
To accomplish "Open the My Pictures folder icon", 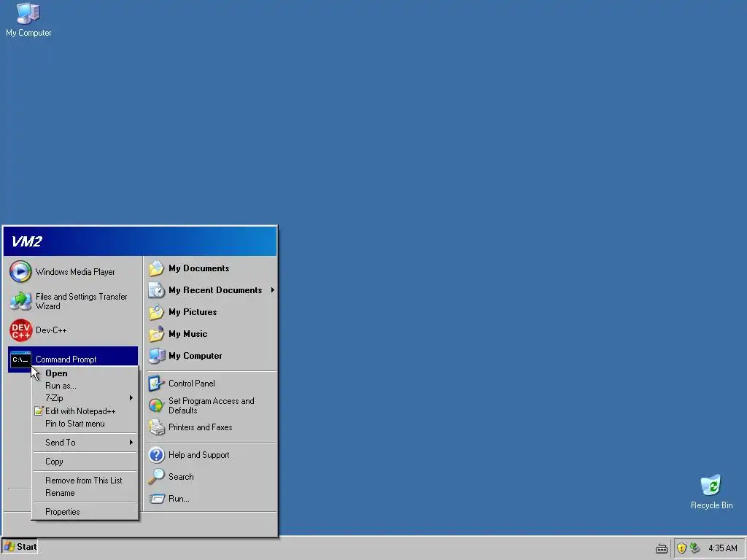I will pos(156,312).
